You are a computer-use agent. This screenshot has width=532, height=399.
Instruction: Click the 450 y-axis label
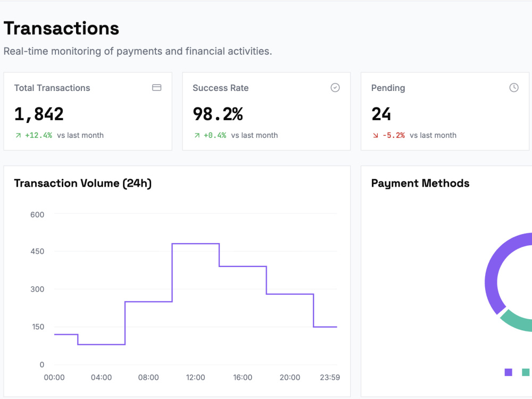coord(37,252)
